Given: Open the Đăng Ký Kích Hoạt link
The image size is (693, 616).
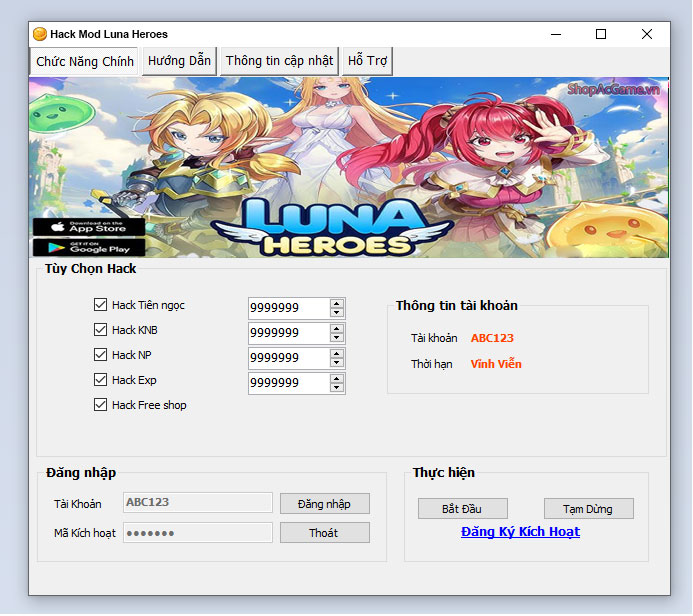Looking at the screenshot, I should [x=520, y=532].
